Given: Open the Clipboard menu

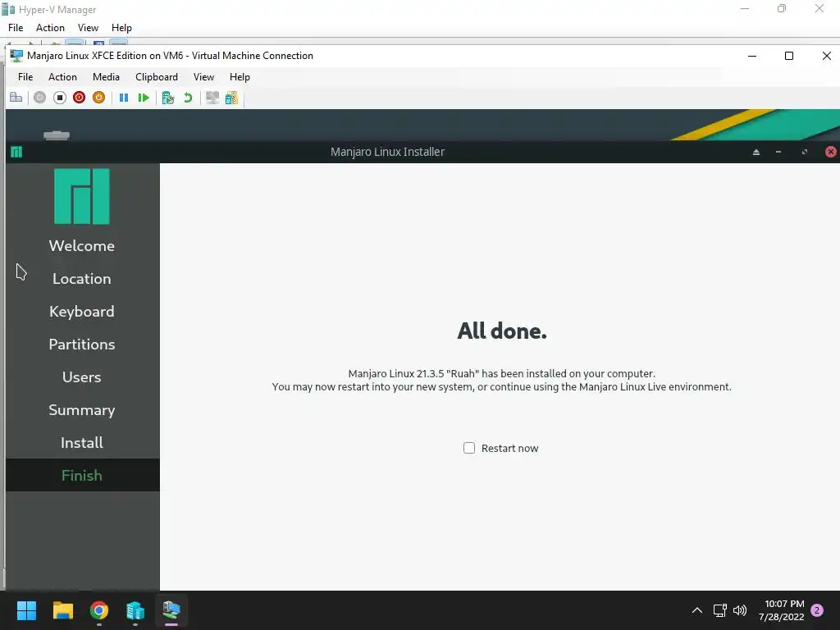Looking at the screenshot, I should (157, 77).
